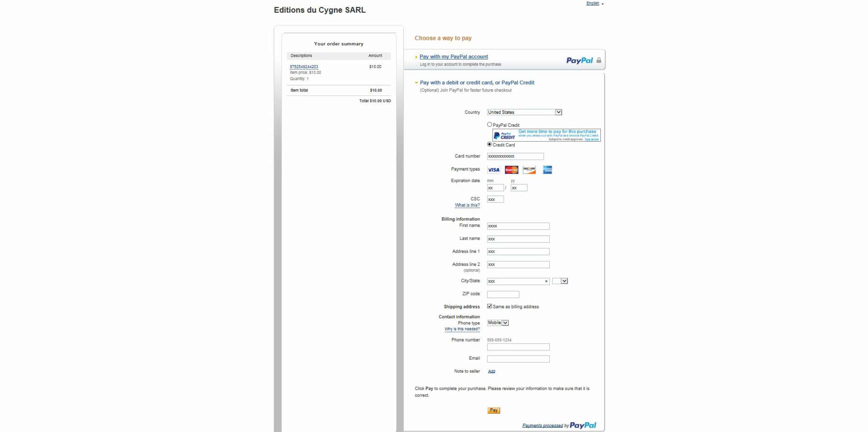
Task: Focus the Last name field
Action: pyautogui.click(x=518, y=239)
